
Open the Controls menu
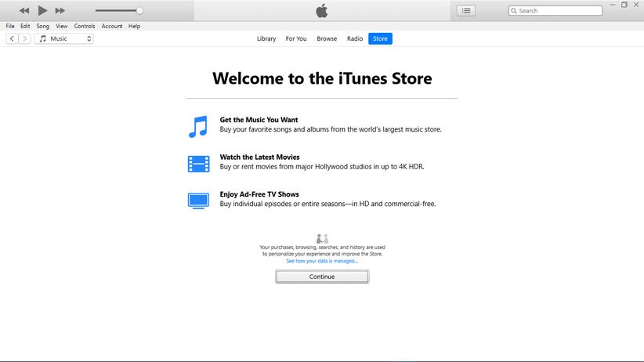[x=85, y=26]
